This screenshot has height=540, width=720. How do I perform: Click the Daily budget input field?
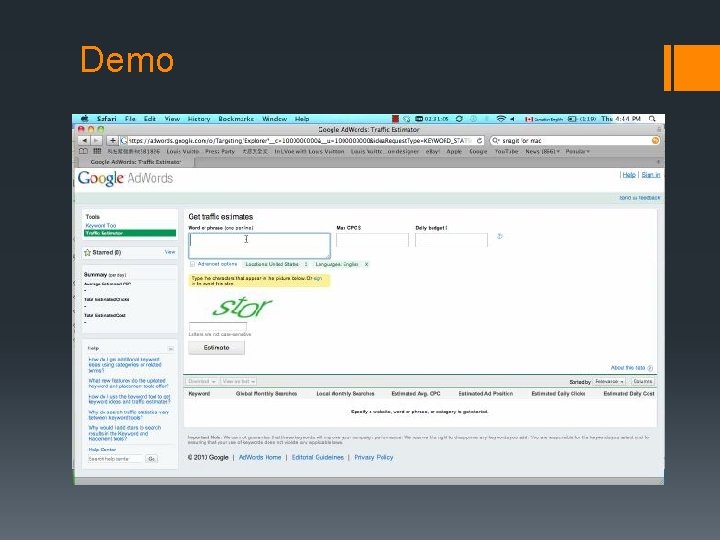pyautogui.click(x=451, y=240)
